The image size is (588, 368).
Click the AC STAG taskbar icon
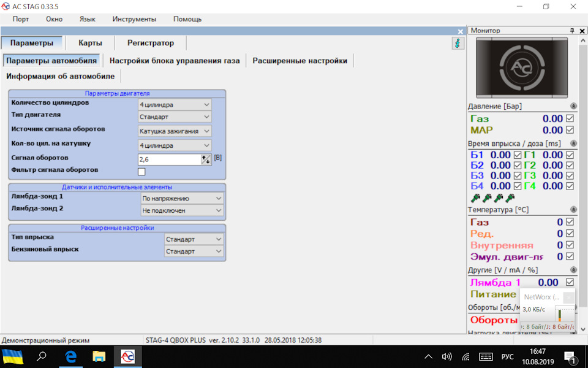(x=127, y=356)
